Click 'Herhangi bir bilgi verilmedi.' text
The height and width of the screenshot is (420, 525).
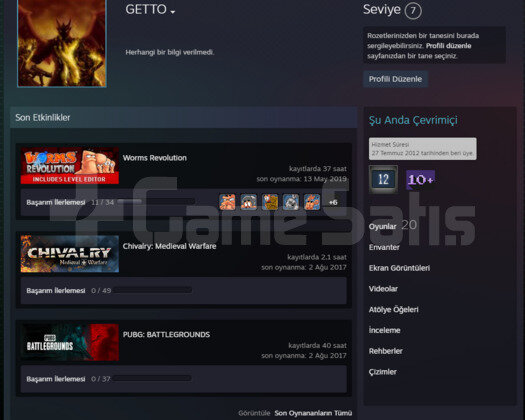(x=170, y=52)
